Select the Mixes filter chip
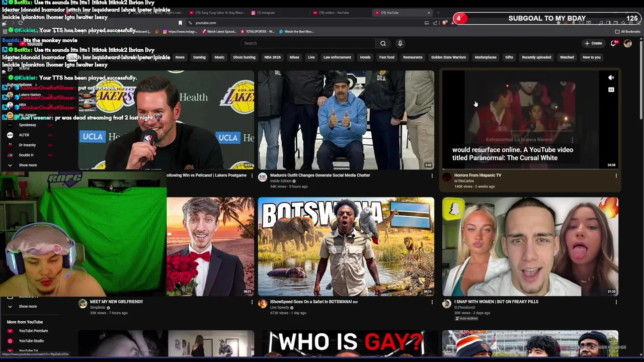644x362 pixels. click(x=294, y=57)
